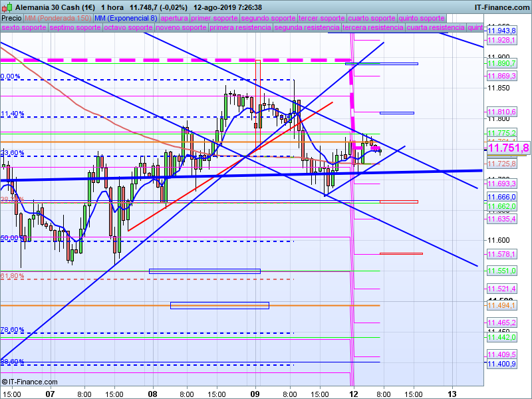This screenshot has height=399, width=532.
Task: Select the tercer soporte label
Action: point(322,18)
